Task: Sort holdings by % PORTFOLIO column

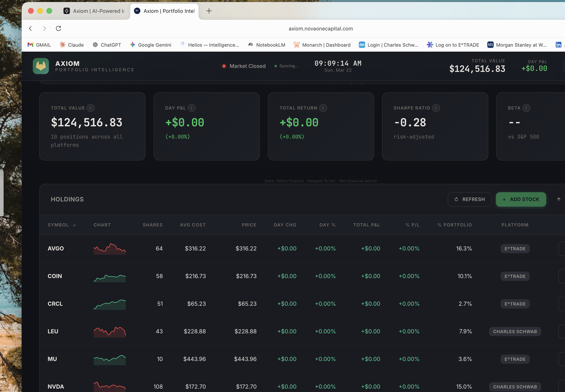Action: pyautogui.click(x=454, y=225)
